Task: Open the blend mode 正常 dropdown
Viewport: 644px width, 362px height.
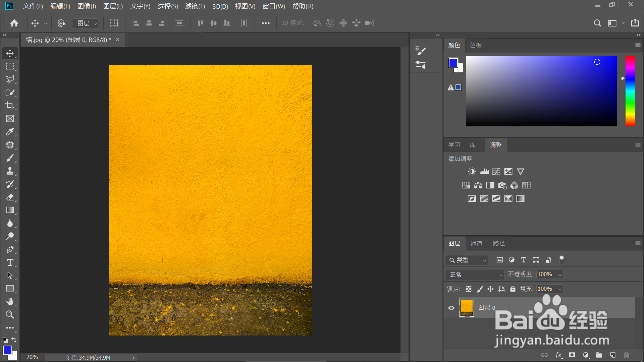Action: pyautogui.click(x=474, y=275)
